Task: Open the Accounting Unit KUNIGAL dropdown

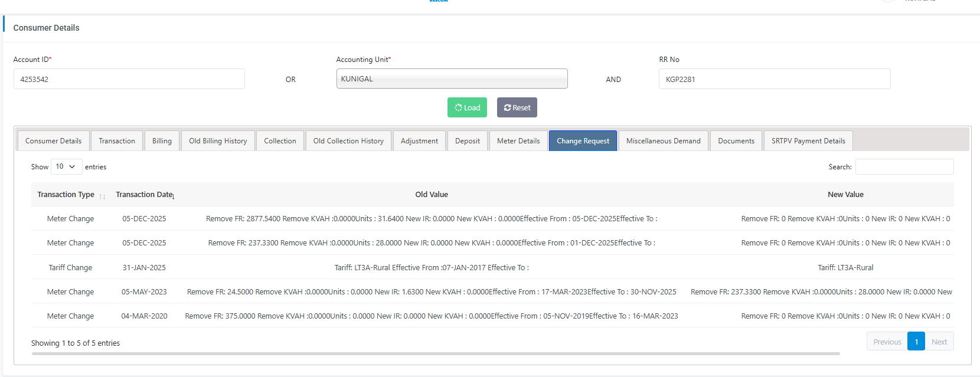Action: (x=452, y=78)
